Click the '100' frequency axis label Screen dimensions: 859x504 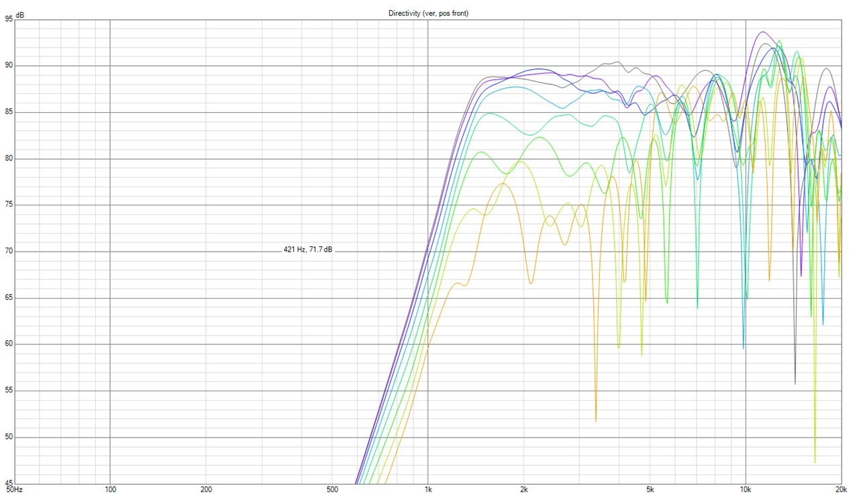[110, 489]
